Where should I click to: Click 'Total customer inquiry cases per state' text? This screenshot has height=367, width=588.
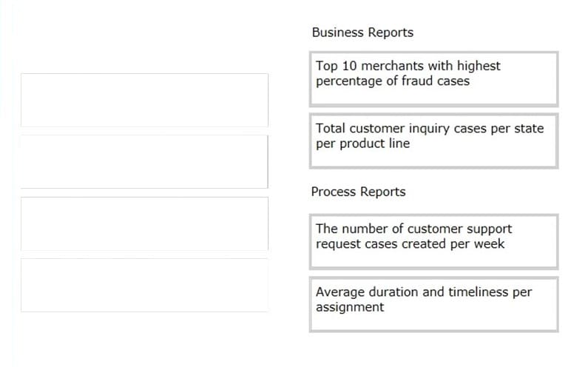[x=430, y=128]
